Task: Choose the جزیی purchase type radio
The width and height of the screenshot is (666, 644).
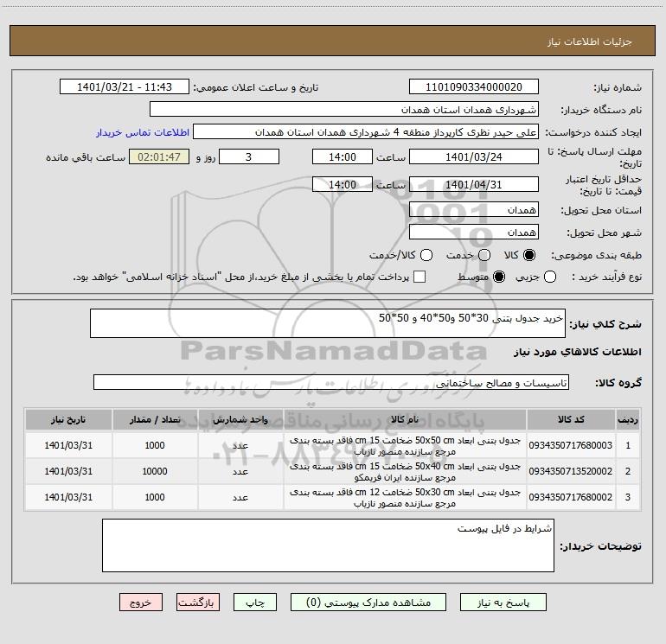Action: click(x=549, y=277)
